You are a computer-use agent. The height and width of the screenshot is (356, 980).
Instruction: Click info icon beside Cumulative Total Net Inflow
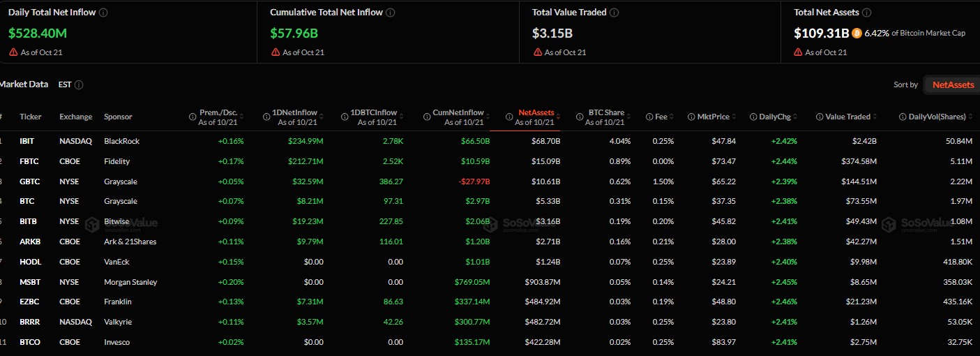(390, 13)
